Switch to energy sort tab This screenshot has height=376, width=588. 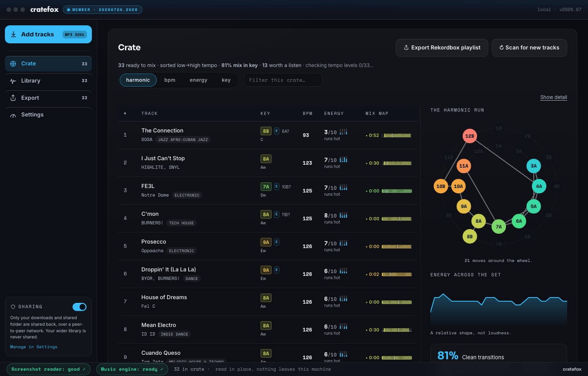tap(198, 80)
